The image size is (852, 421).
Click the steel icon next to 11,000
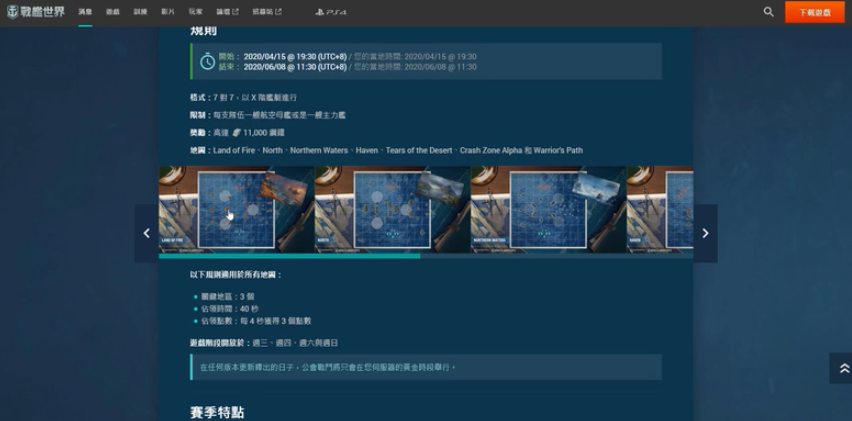(236, 133)
